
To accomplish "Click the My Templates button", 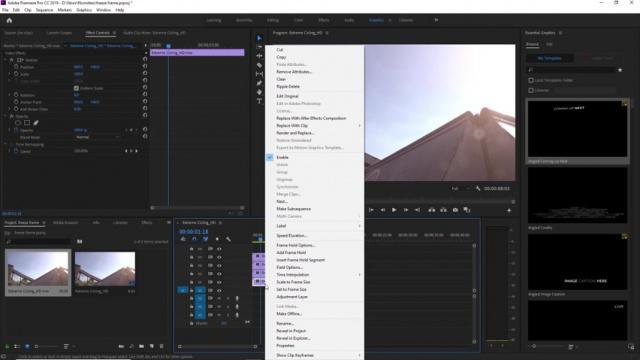I will pyautogui.click(x=549, y=58).
